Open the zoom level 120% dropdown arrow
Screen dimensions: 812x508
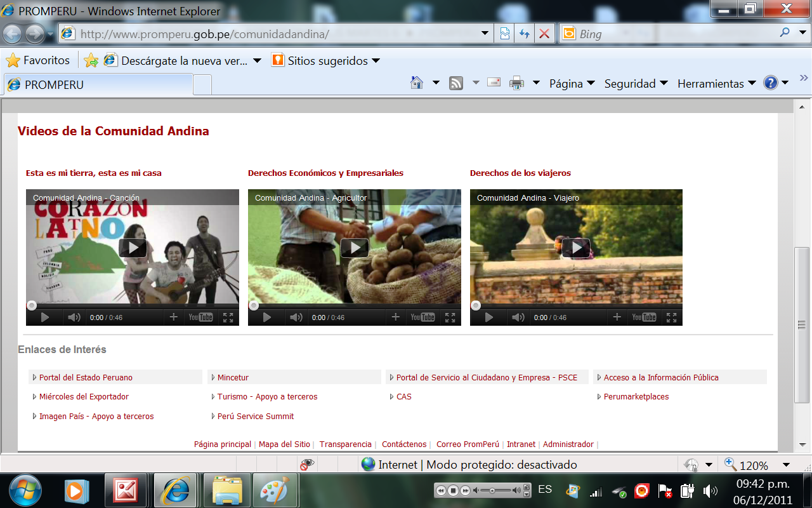787,465
